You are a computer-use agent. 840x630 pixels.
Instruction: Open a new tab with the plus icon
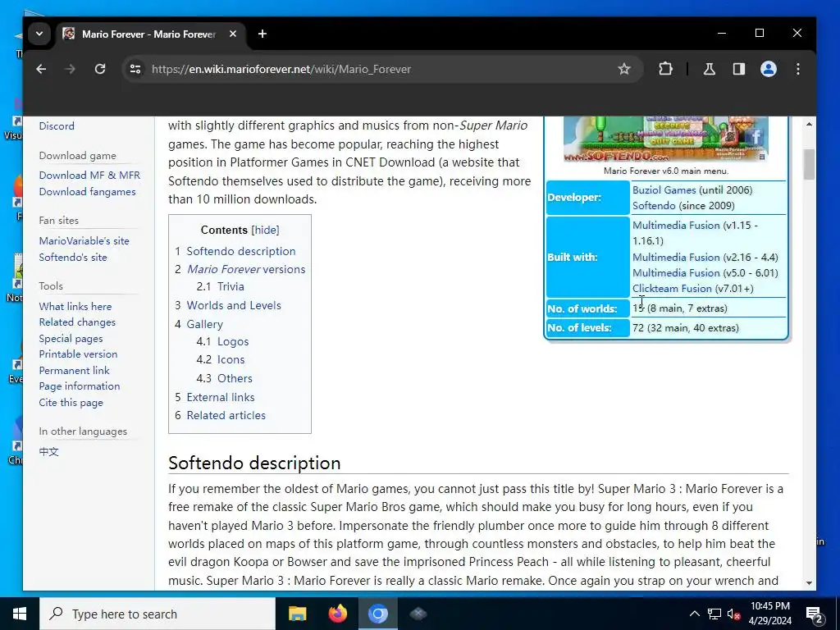pyautogui.click(x=262, y=34)
